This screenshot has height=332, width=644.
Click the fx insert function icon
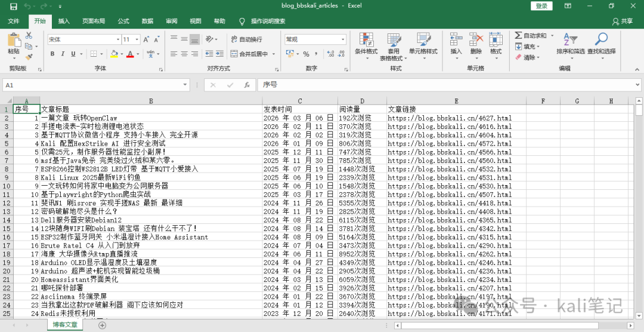coord(247,85)
